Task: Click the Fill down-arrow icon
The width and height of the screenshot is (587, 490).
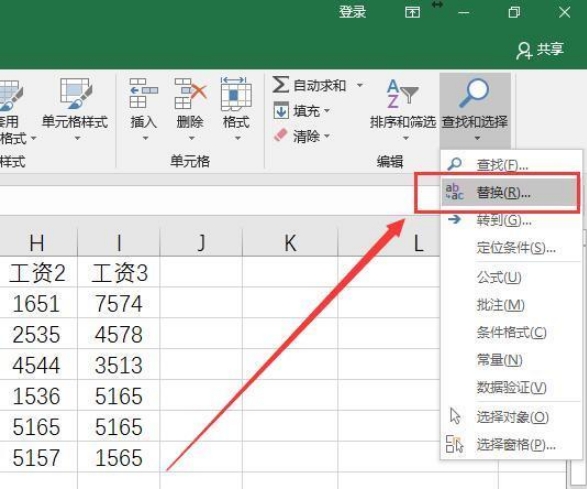Action: point(281,110)
